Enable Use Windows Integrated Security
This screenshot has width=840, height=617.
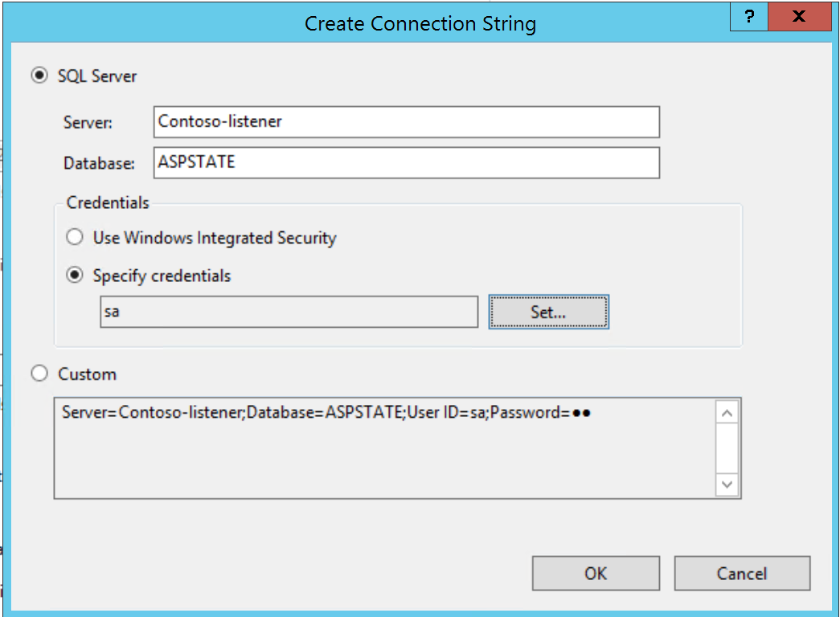click(75, 238)
